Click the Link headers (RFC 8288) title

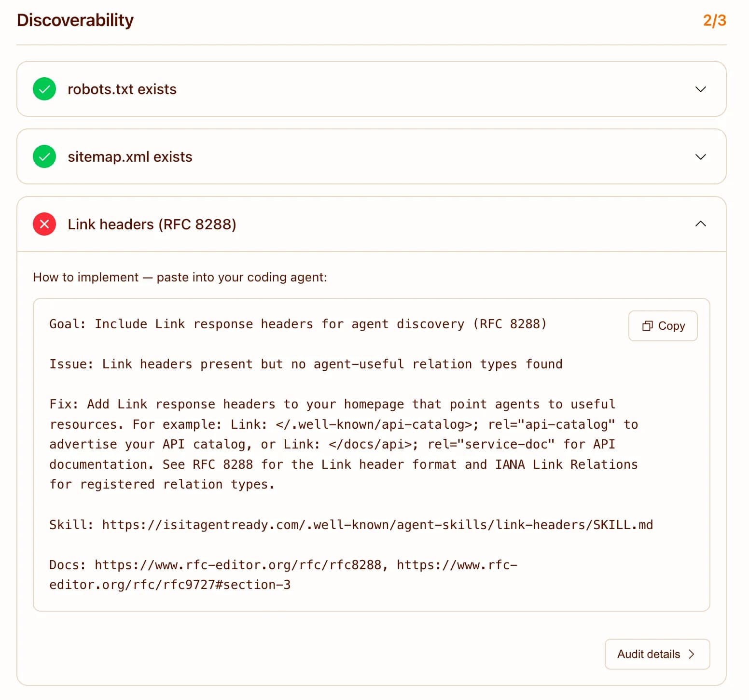pyautogui.click(x=152, y=224)
